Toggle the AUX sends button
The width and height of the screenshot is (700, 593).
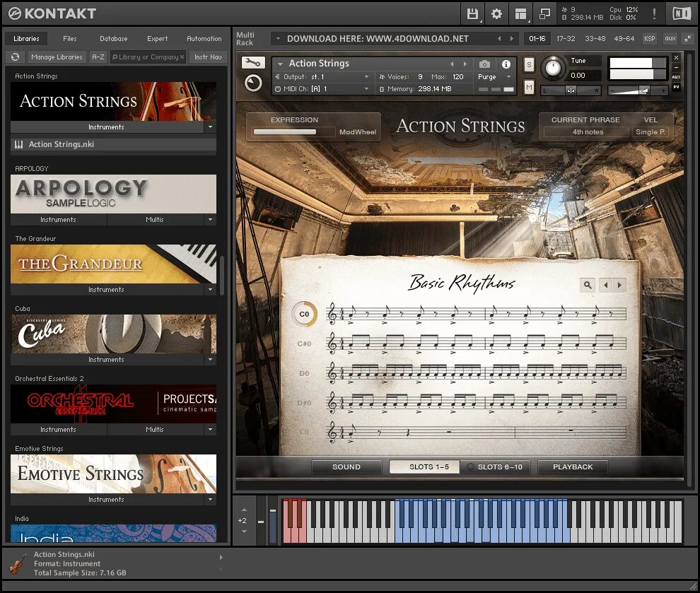[677, 77]
